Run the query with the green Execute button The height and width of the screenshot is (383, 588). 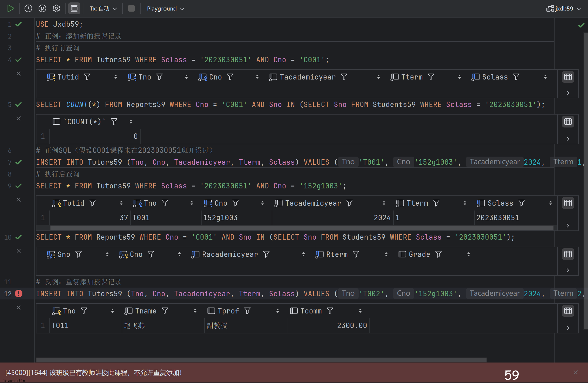(x=11, y=9)
